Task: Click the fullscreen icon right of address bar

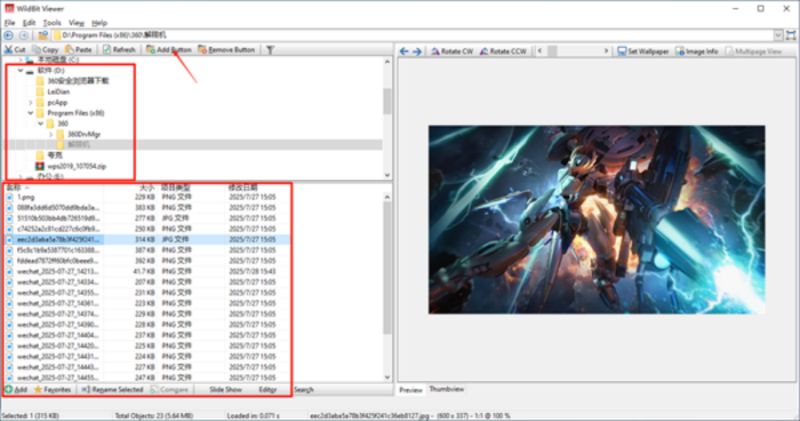Action: (791, 35)
